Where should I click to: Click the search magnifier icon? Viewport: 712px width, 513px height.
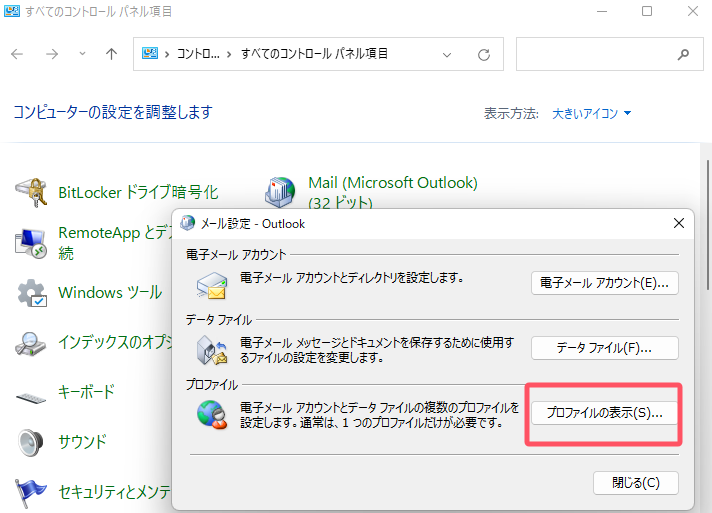[683, 54]
